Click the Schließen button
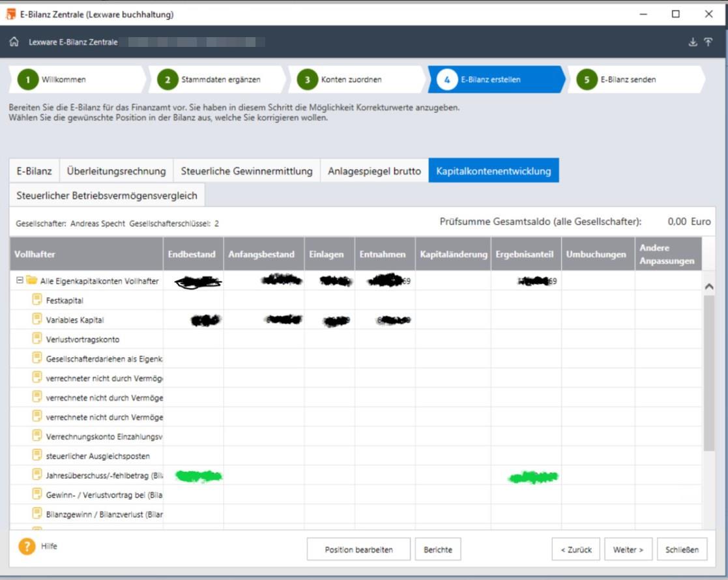The width and height of the screenshot is (728, 580). [x=682, y=549]
